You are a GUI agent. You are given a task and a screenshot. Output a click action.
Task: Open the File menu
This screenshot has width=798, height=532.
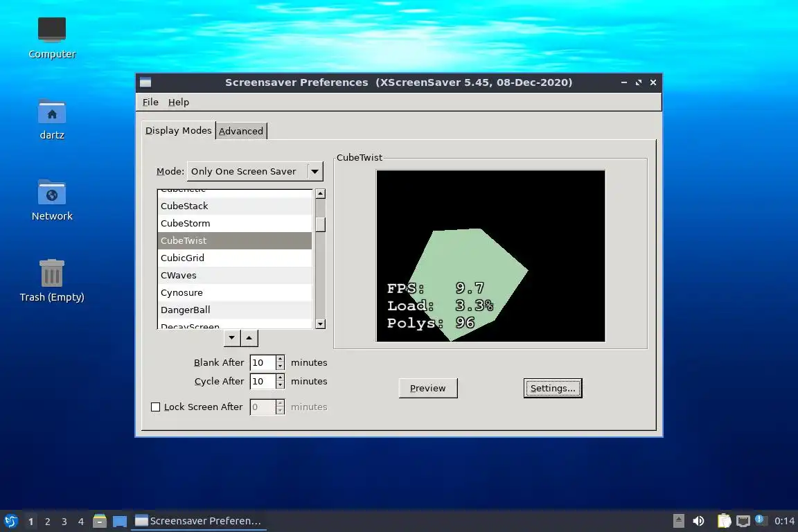[x=150, y=102]
